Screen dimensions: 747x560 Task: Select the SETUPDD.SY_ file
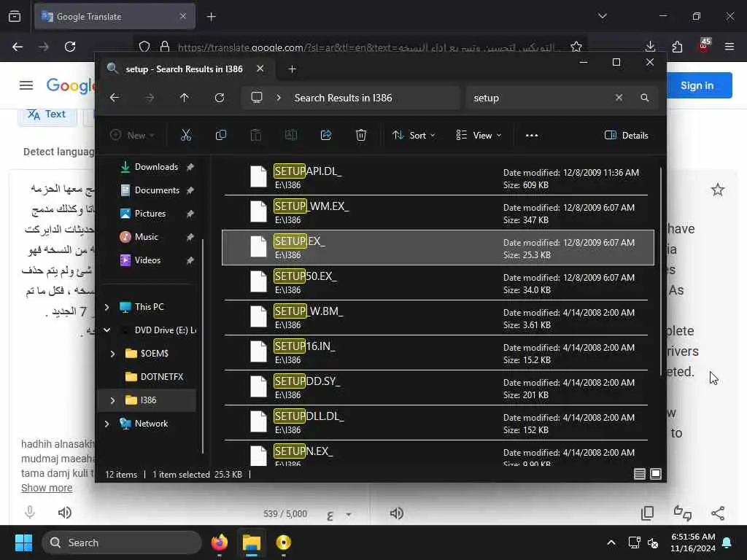[x=438, y=388]
